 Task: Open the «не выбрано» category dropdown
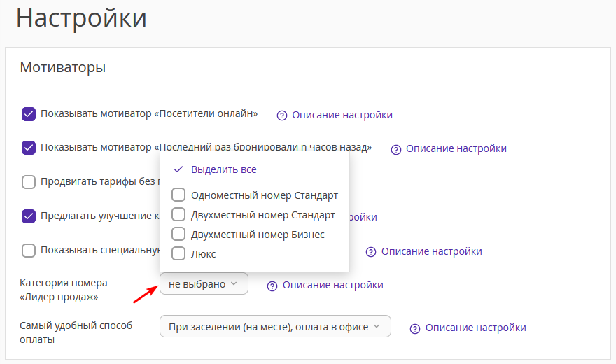204,283
